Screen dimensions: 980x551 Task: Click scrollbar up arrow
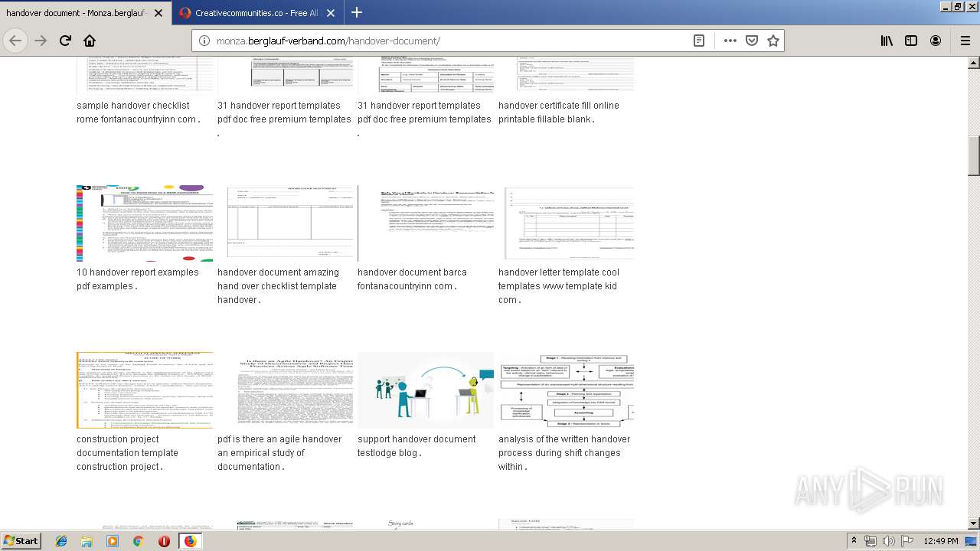point(974,62)
